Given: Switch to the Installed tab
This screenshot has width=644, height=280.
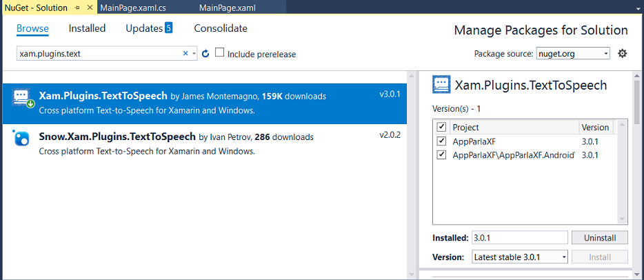Looking at the screenshot, I should tap(87, 28).
